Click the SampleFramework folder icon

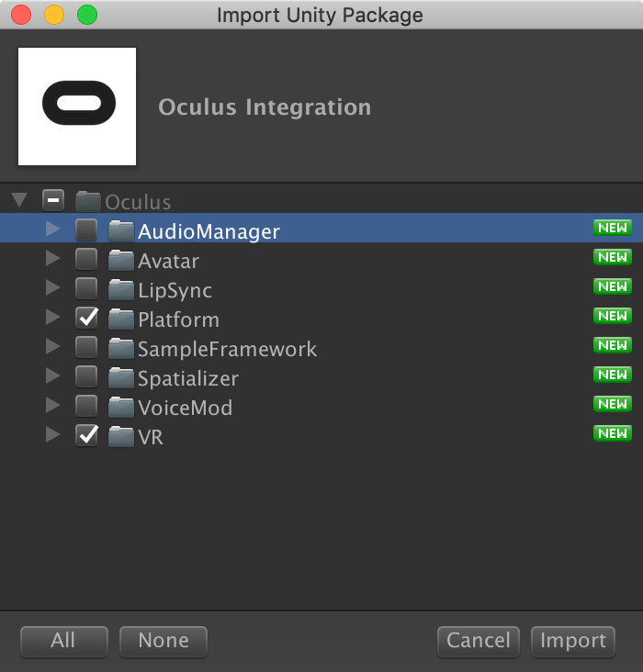[x=121, y=349]
